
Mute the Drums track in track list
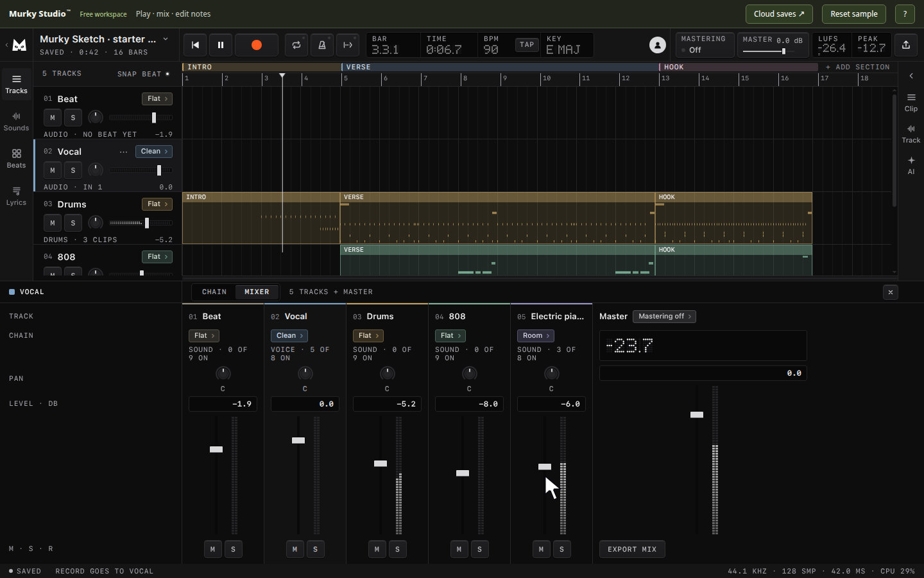(53, 223)
